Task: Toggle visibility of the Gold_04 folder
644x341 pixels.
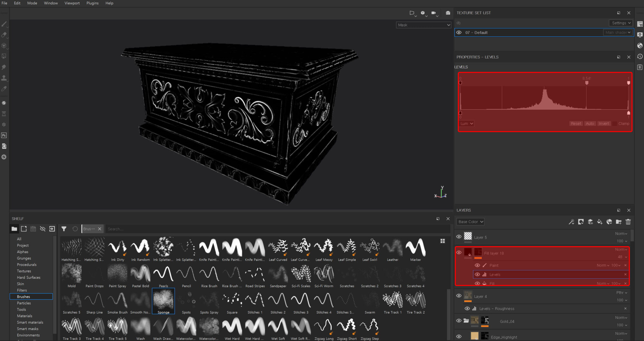Action: 459,321
